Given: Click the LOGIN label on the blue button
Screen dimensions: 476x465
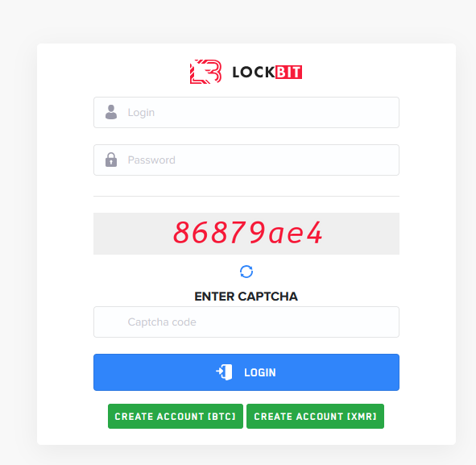Looking at the screenshot, I should coord(260,372).
